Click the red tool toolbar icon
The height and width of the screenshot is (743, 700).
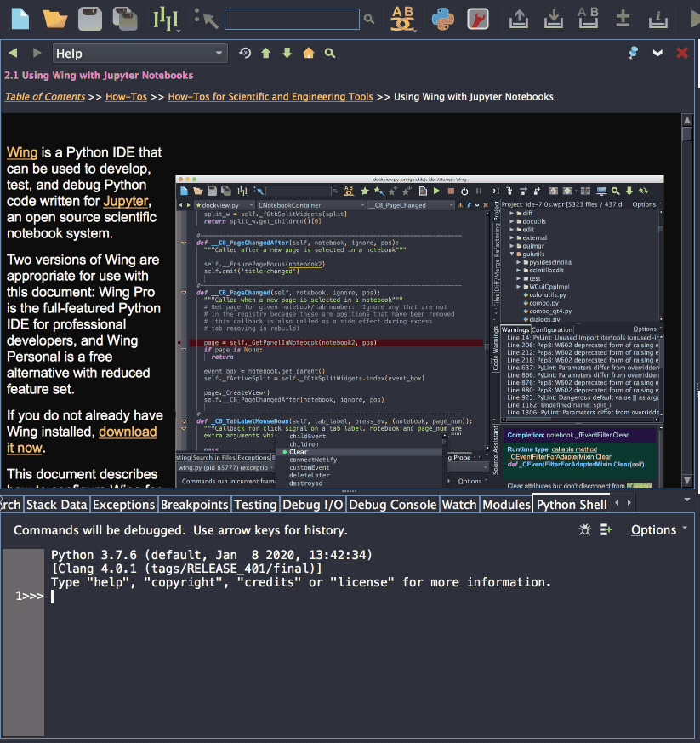pos(478,20)
